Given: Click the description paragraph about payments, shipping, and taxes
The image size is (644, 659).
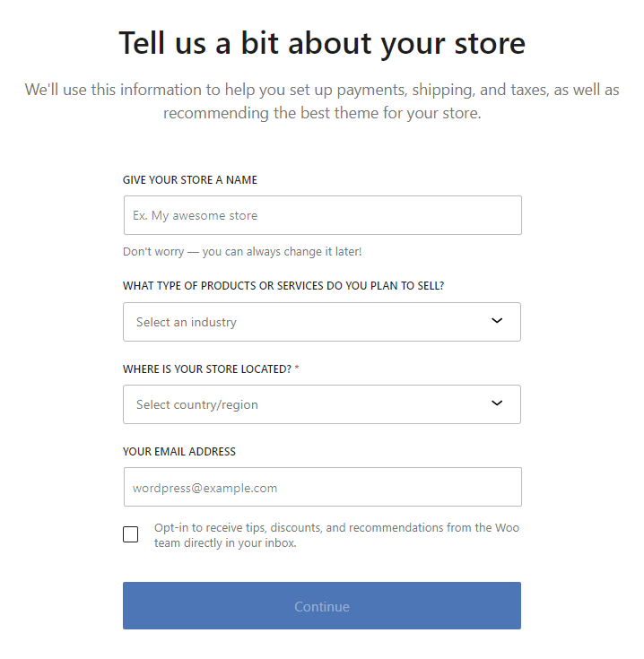Looking at the screenshot, I should 322,102.
